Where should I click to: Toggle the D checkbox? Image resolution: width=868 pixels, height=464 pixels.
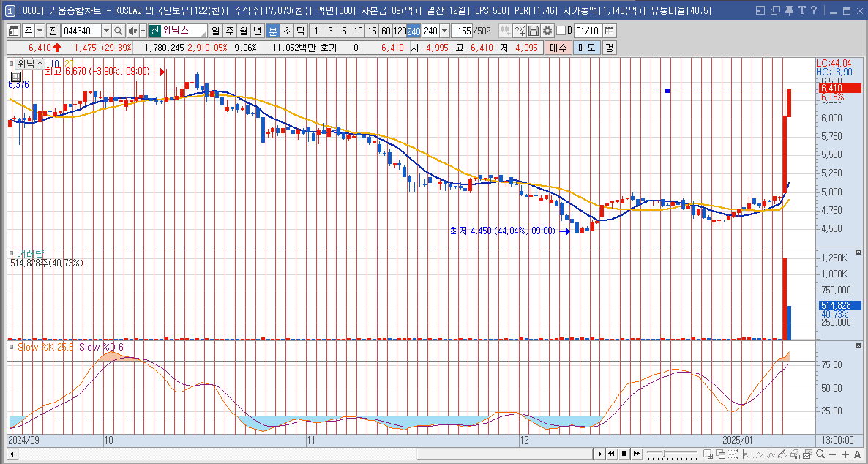[561, 31]
